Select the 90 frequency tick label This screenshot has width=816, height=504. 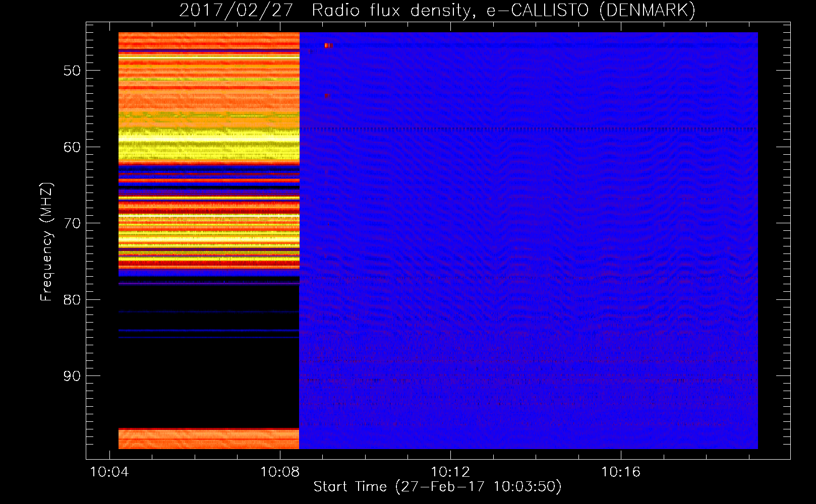72,376
